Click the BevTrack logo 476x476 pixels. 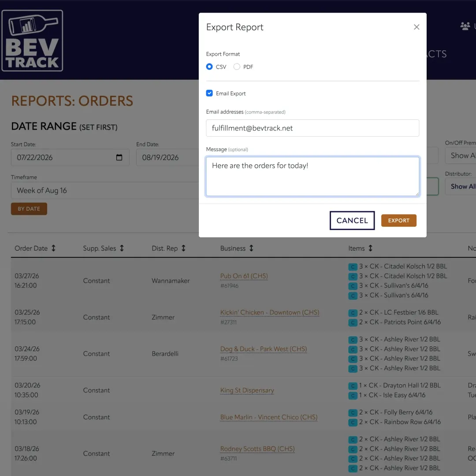[32, 41]
